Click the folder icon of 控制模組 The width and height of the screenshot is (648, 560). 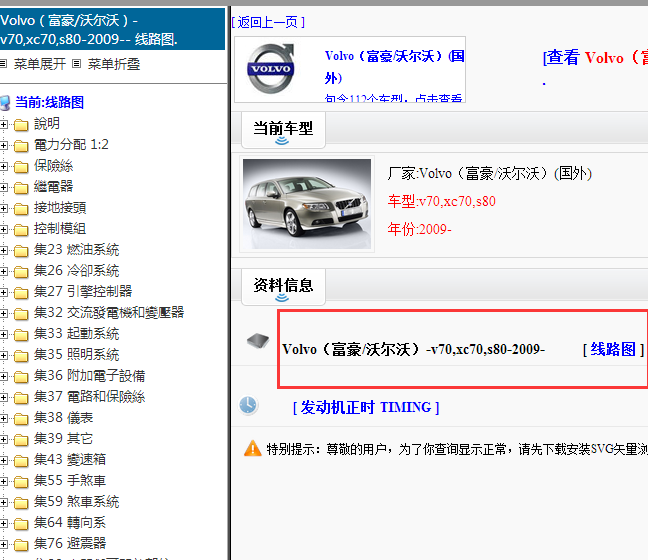click(21, 229)
